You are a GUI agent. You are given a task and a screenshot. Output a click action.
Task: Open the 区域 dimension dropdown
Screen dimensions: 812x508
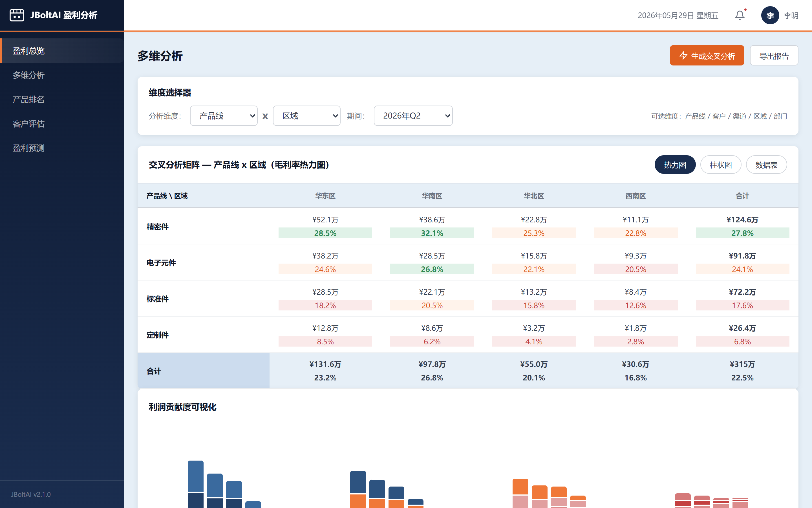[307, 116]
